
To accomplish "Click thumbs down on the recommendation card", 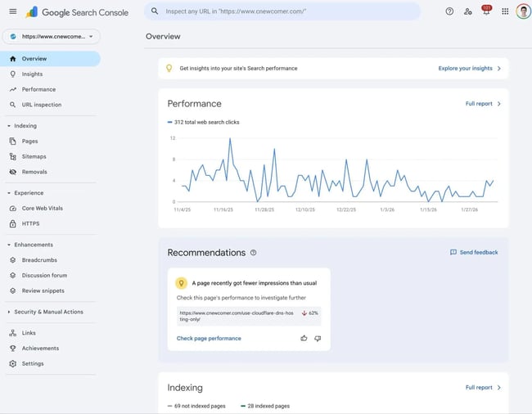I will click(318, 339).
